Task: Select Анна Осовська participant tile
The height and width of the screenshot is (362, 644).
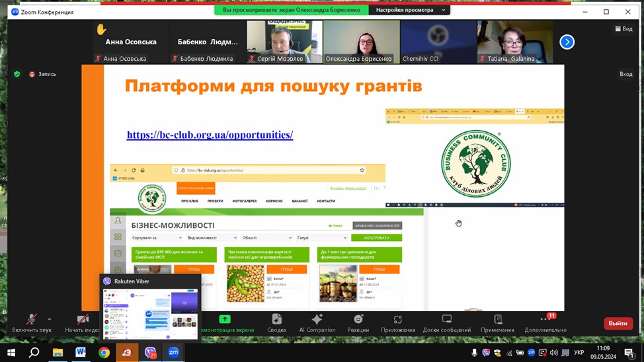Action: (x=131, y=42)
